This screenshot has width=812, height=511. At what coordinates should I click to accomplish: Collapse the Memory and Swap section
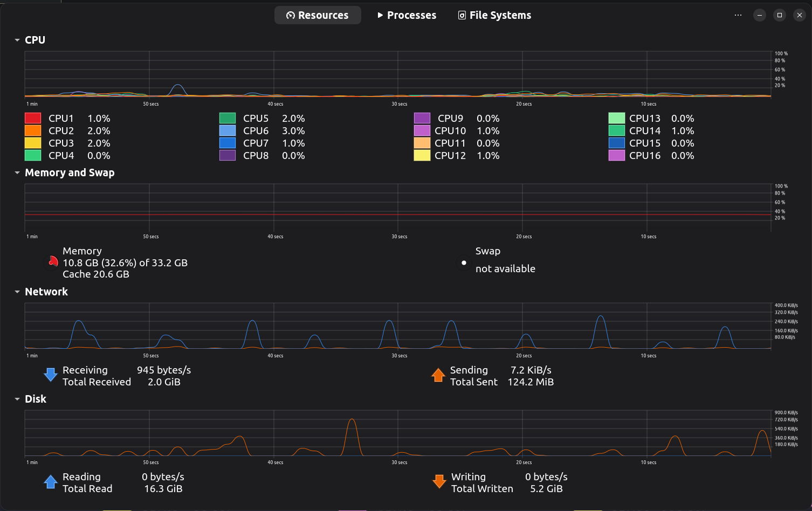click(x=17, y=173)
